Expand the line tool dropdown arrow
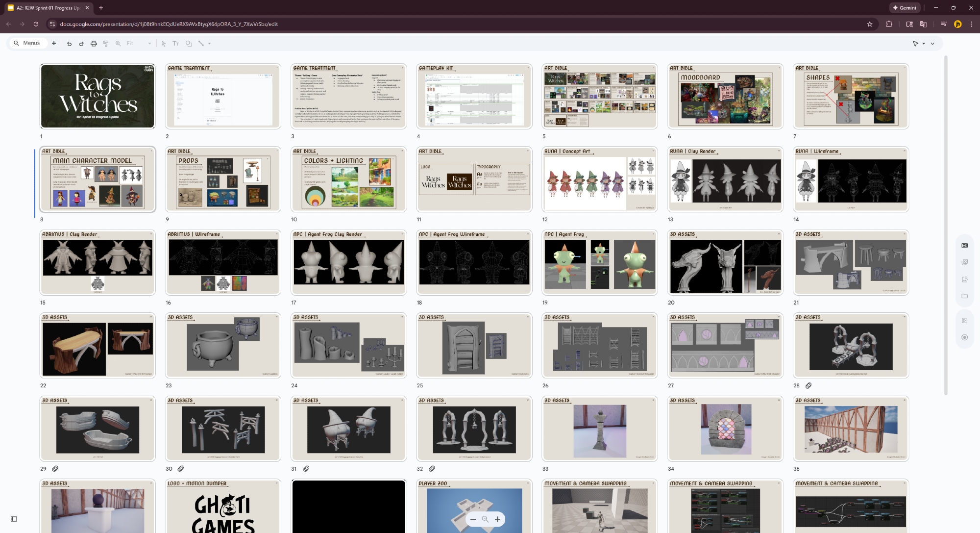Screen dimensions: 980x533 pos(210,44)
